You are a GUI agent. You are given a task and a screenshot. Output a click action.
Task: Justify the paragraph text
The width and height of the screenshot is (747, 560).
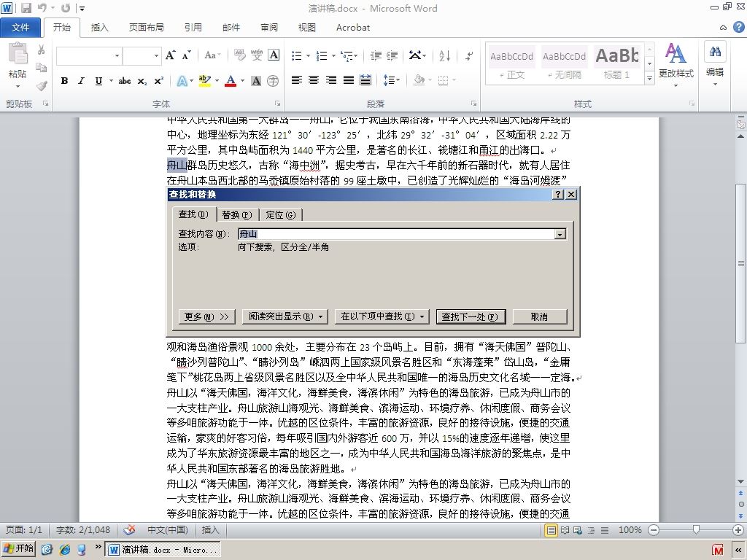pyautogui.click(x=348, y=80)
